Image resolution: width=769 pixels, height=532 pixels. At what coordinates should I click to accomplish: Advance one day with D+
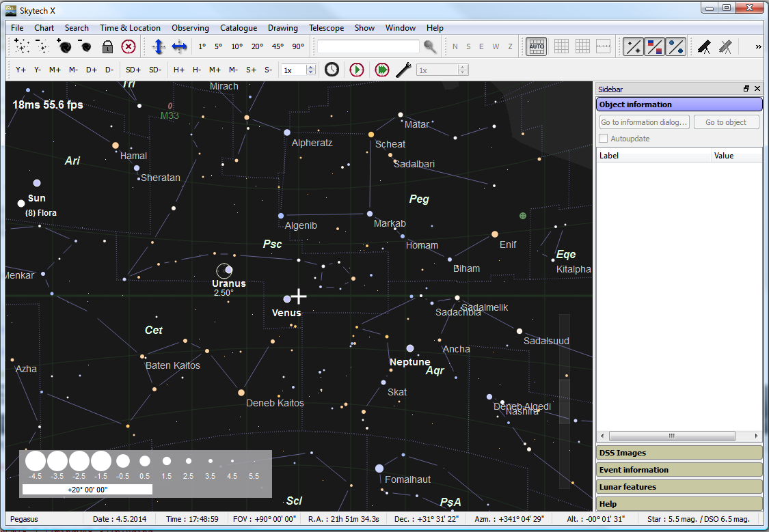(x=91, y=70)
